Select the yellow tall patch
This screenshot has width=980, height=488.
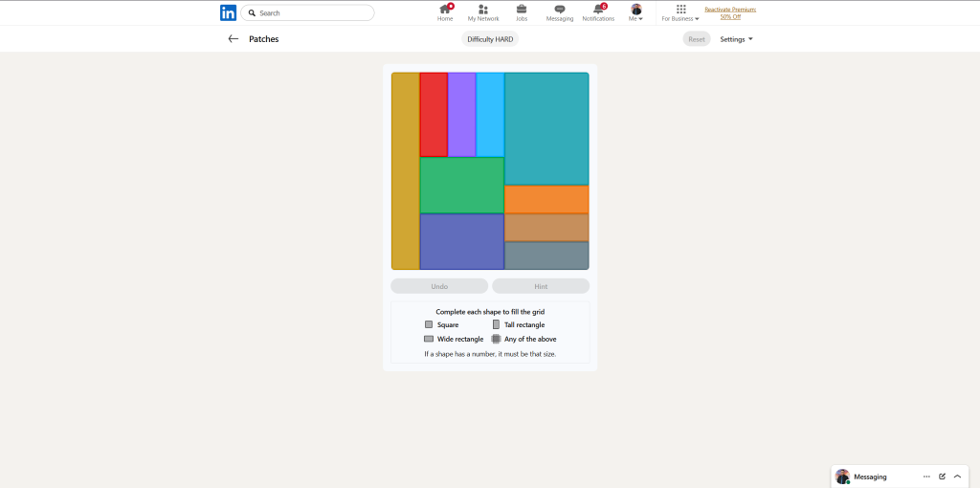(x=406, y=171)
